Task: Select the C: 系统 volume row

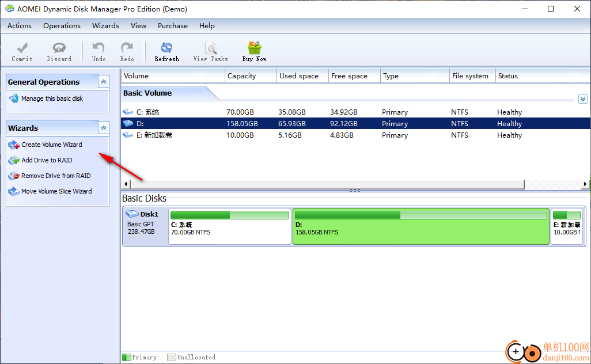Action: [x=356, y=112]
